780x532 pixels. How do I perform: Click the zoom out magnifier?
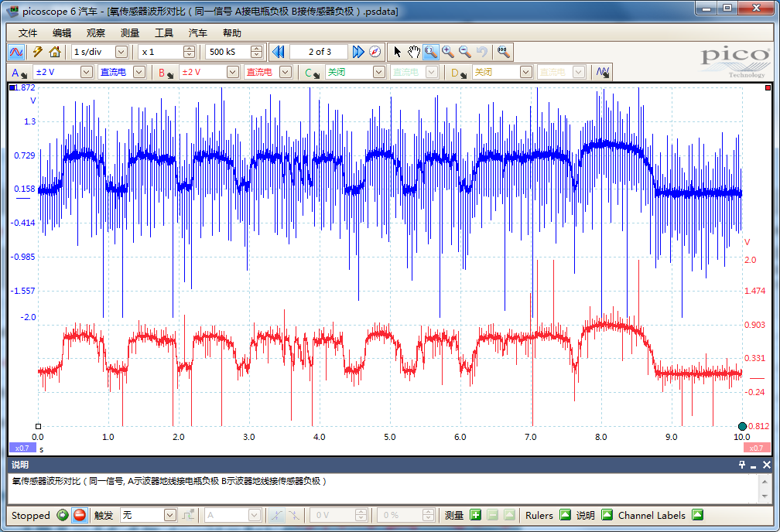(465, 52)
